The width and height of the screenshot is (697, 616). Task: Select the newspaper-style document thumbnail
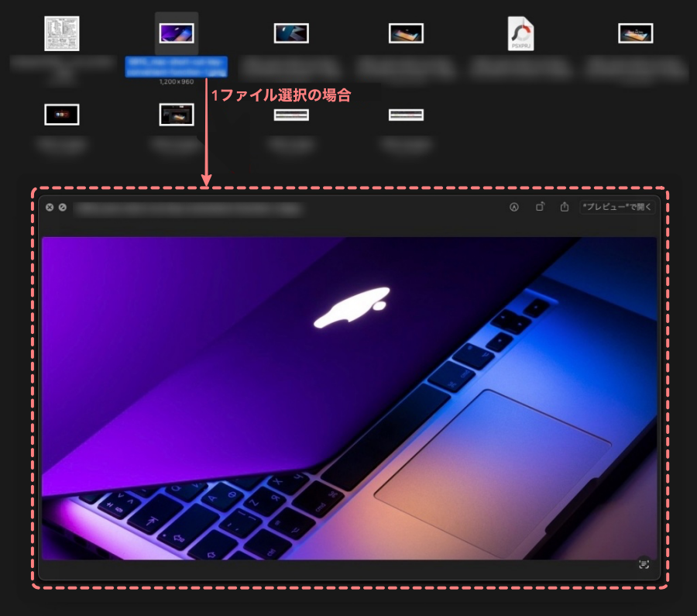[x=62, y=33]
